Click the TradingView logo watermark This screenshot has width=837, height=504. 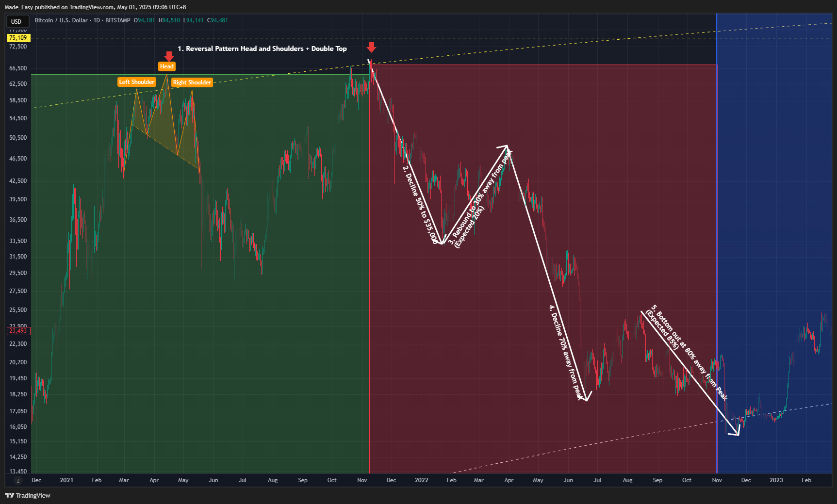tap(27, 495)
